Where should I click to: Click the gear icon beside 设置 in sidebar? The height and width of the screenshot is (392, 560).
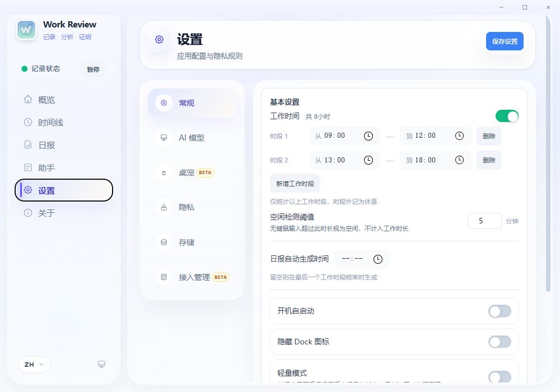pyautogui.click(x=28, y=190)
